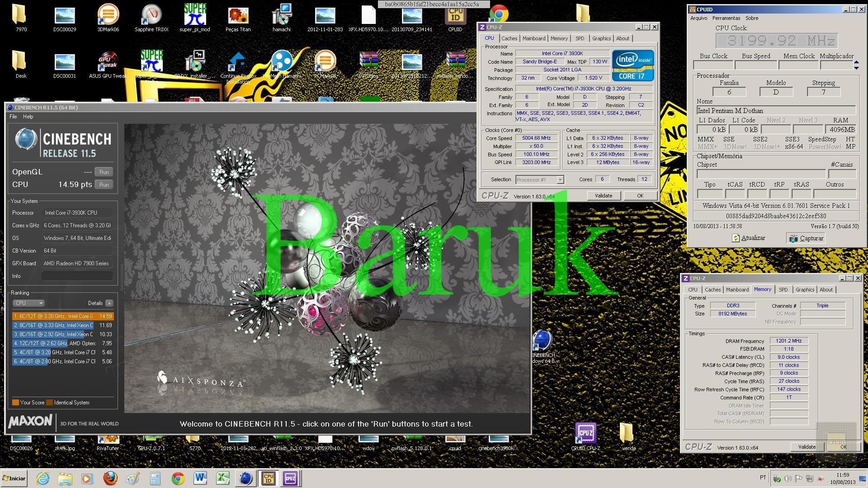Open the PCMark05 desktop shortcut

[325, 65]
